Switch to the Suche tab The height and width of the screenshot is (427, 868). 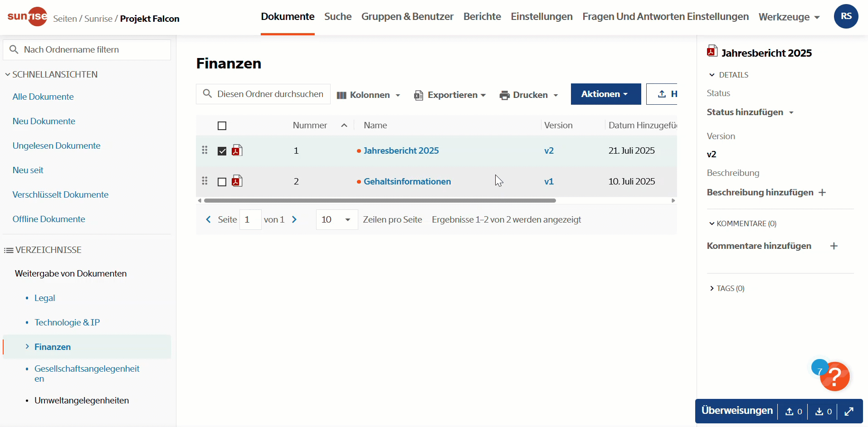[338, 17]
